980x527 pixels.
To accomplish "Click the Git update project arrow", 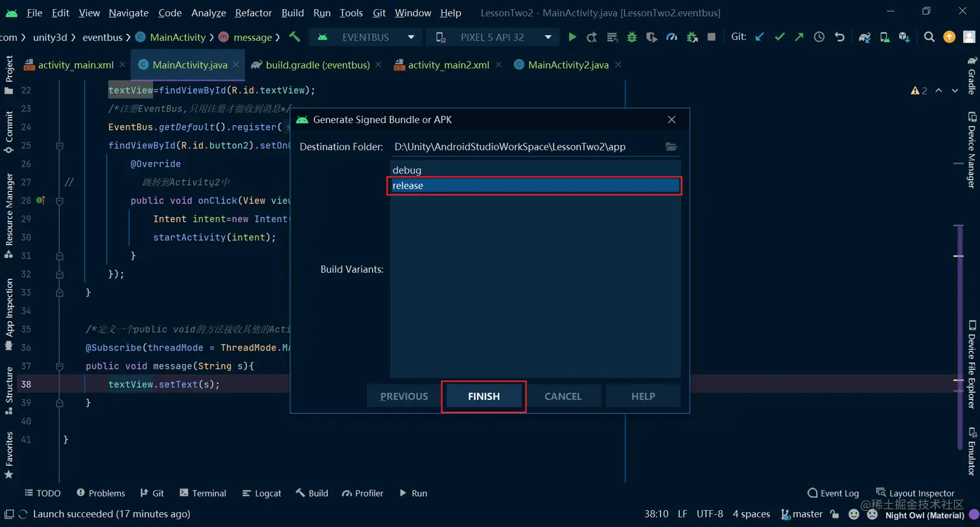I will coord(760,37).
